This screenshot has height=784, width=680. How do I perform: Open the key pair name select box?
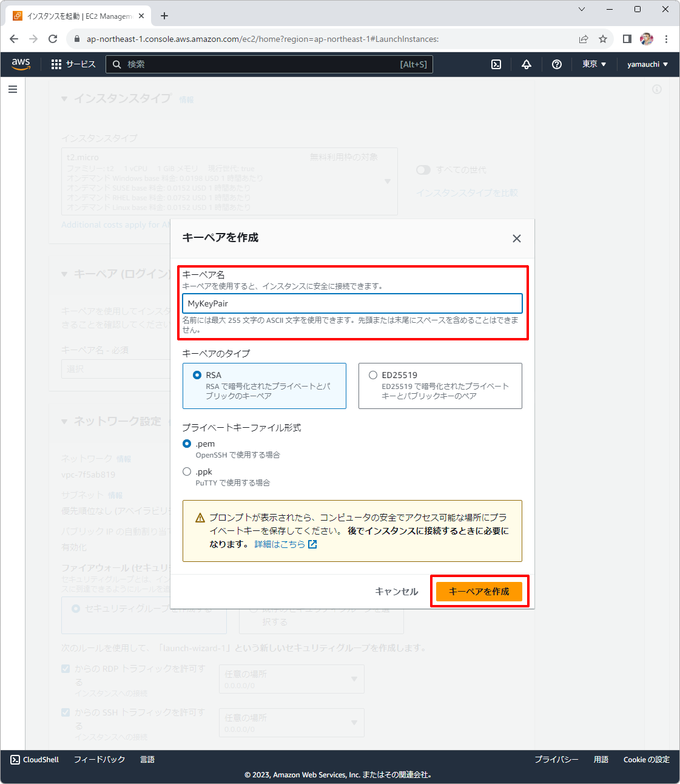tap(116, 369)
